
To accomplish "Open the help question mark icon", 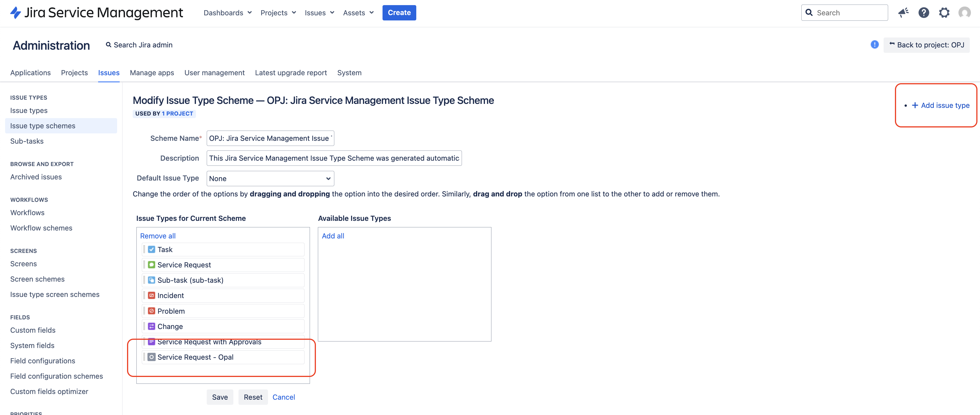I will [x=924, y=12].
